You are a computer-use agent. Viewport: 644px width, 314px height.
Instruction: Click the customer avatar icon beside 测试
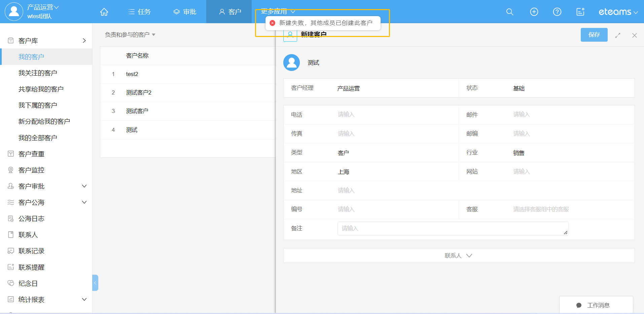point(291,63)
